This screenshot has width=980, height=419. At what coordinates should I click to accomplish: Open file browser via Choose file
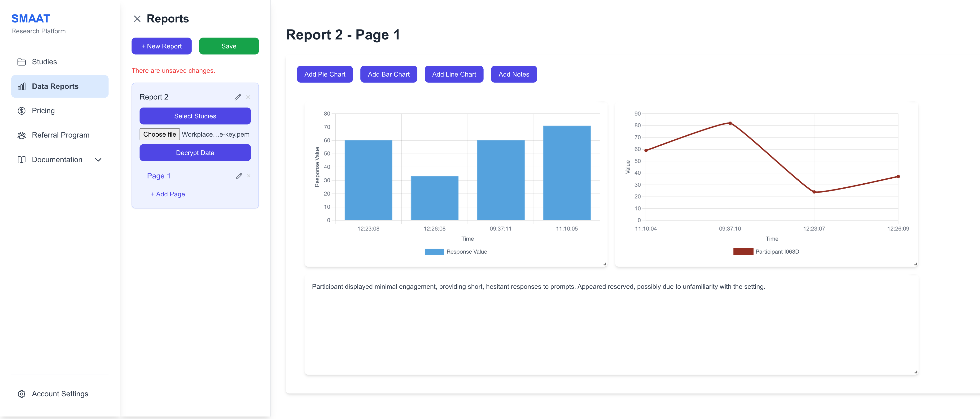[x=159, y=134]
